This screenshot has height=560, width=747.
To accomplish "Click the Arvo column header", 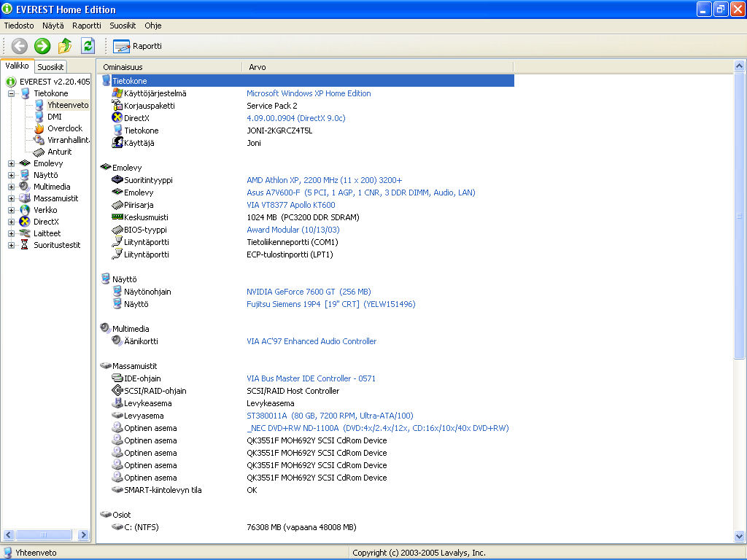I will click(378, 67).
